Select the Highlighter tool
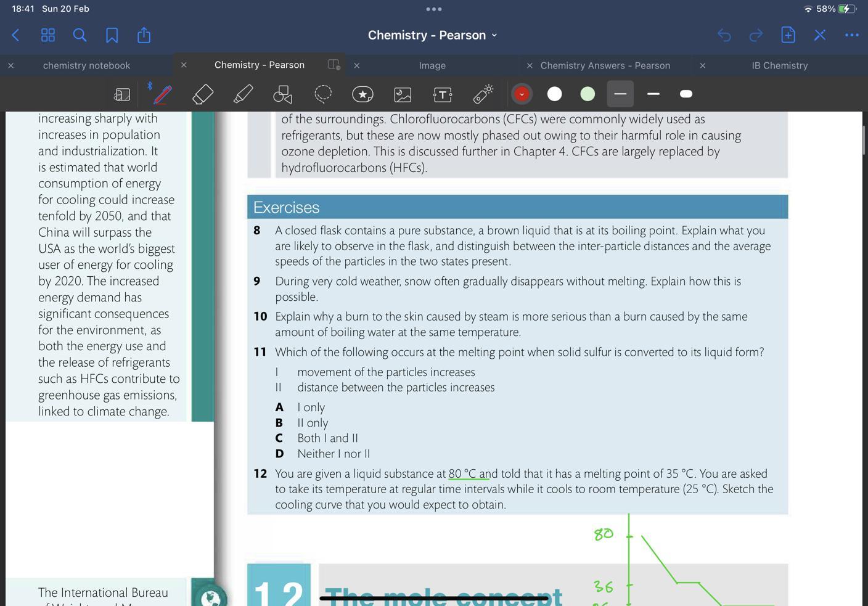The height and width of the screenshot is (606, 868). tap(243, 94)
